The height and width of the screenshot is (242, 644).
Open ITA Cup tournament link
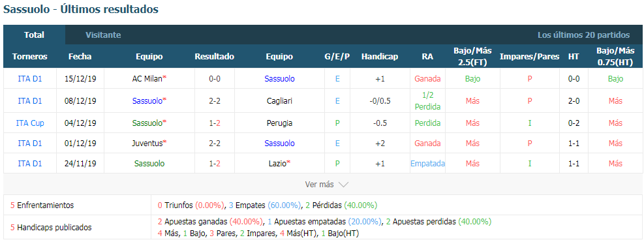[30, 123]
